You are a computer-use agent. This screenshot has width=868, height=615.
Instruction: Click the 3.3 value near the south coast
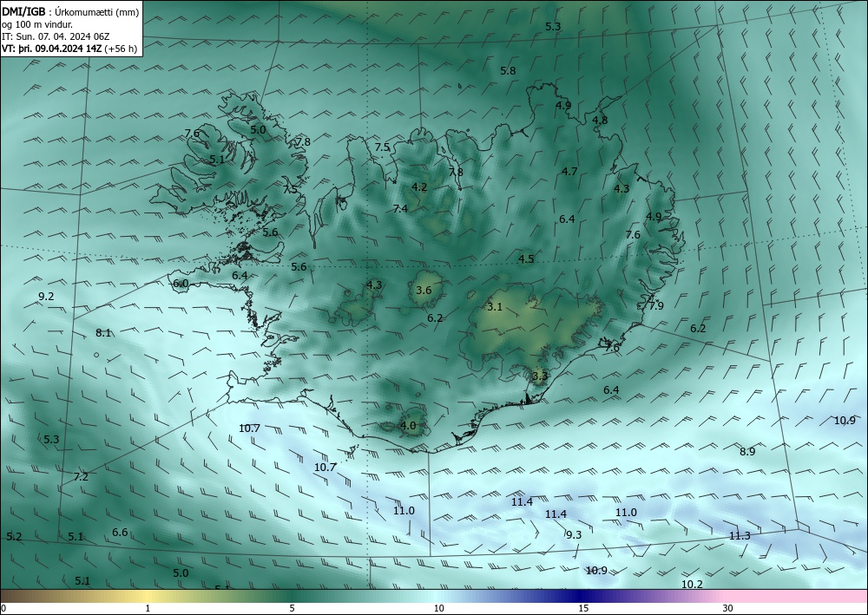tap(540, 376)
